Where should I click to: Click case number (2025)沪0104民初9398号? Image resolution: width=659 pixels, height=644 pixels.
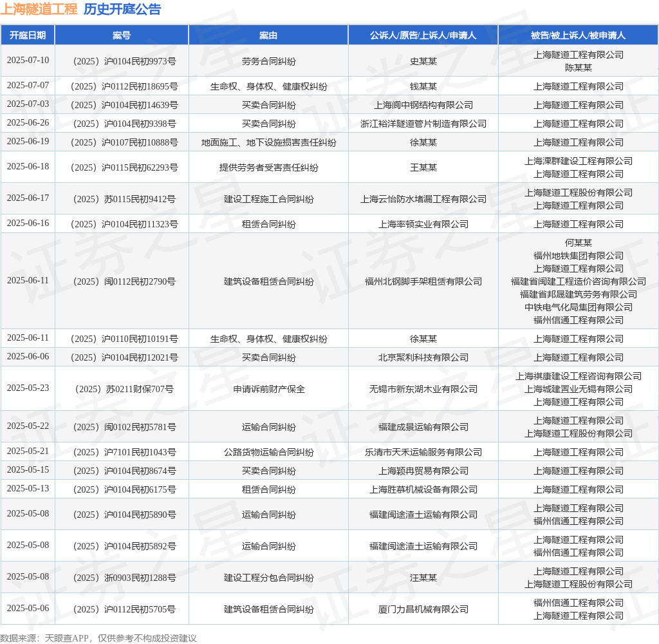[124, 124]
